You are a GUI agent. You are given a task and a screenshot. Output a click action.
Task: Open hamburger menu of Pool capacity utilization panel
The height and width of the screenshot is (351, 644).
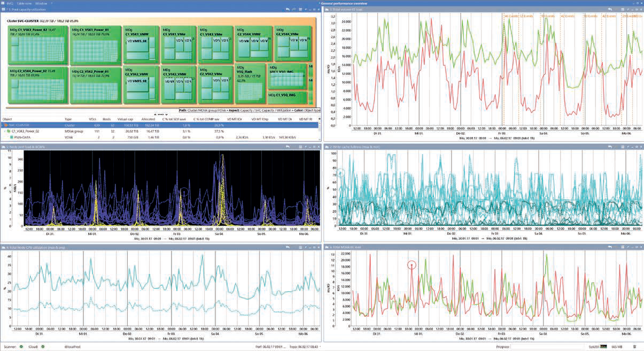300,9
